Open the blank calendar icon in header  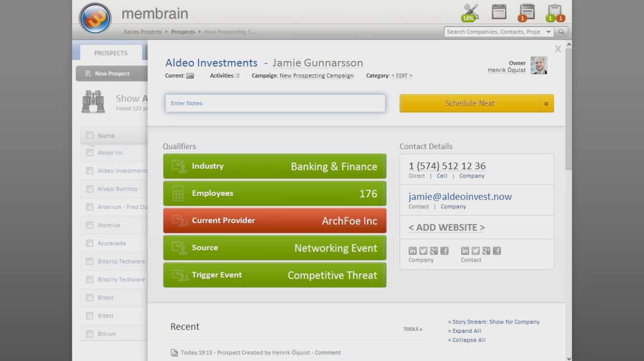(499, 12)
